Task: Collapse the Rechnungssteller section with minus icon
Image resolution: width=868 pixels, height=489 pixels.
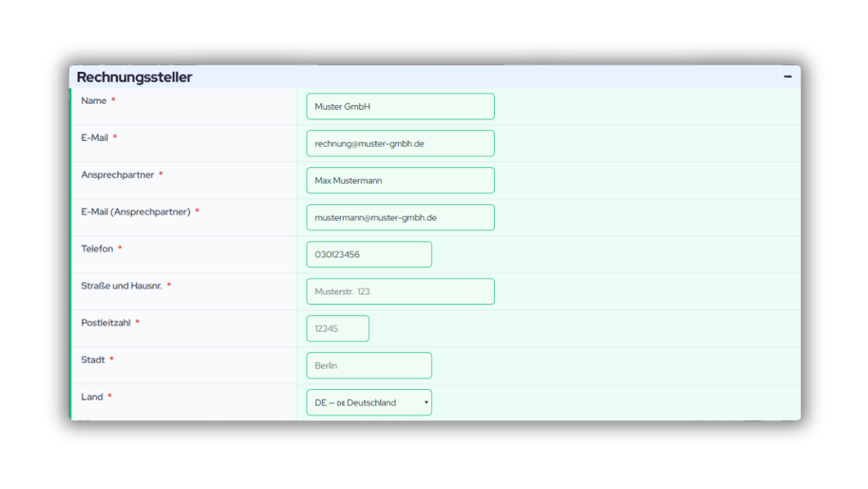Action: coord(787,77)
